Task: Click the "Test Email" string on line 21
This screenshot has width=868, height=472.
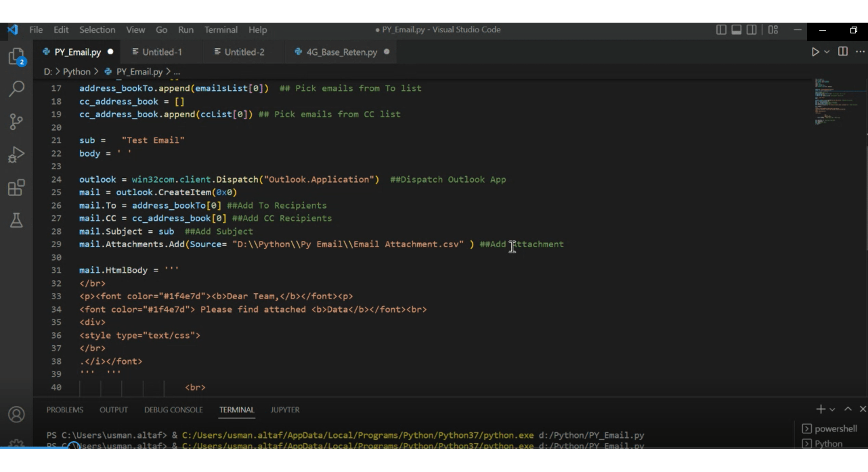Action: pyautogui.click(x=153, y=140)
